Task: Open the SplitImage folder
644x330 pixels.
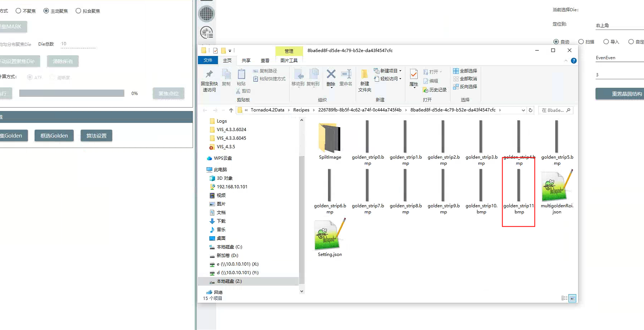Action: pos(330,140)
